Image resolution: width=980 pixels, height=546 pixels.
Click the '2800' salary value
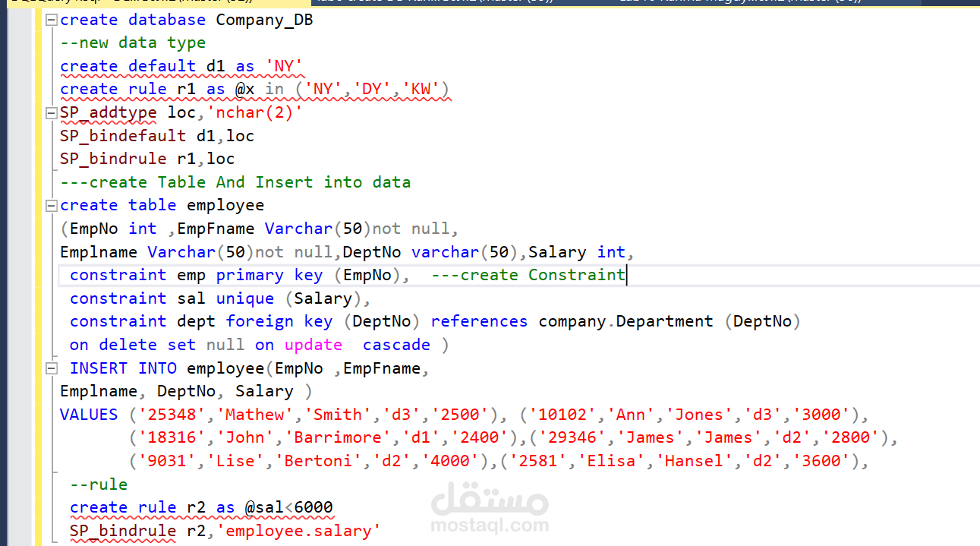coord(849,437)
